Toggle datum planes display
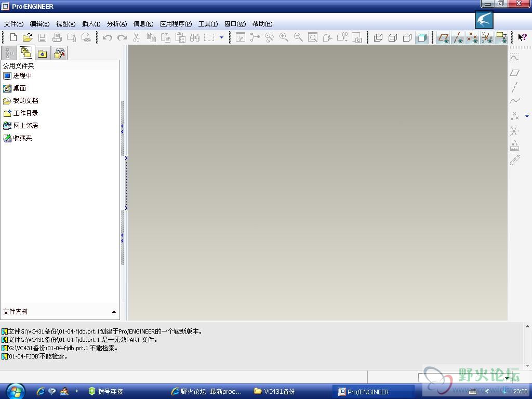Image resolution: width=532 pixels, height=399 pixels. [x=443, y=37]
